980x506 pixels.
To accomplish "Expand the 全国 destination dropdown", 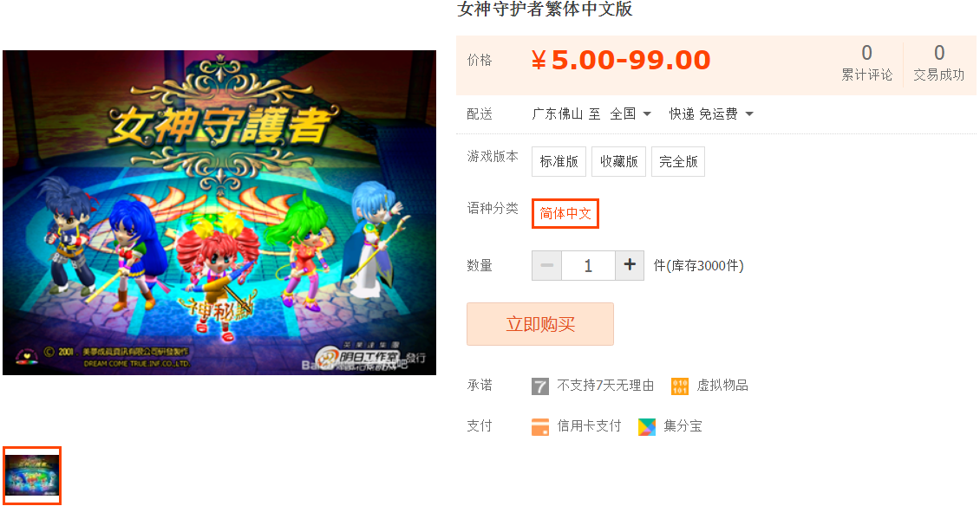I will point(630,114).
